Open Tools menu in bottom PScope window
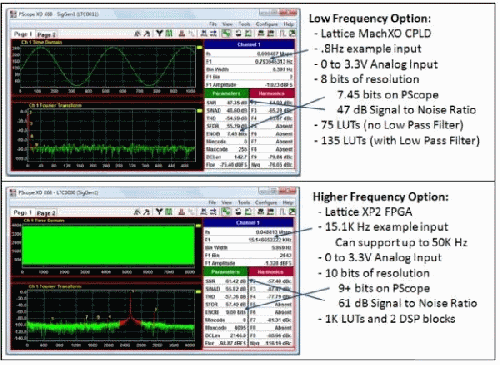Viewport: 500px width, 365px height. [244, 202]
